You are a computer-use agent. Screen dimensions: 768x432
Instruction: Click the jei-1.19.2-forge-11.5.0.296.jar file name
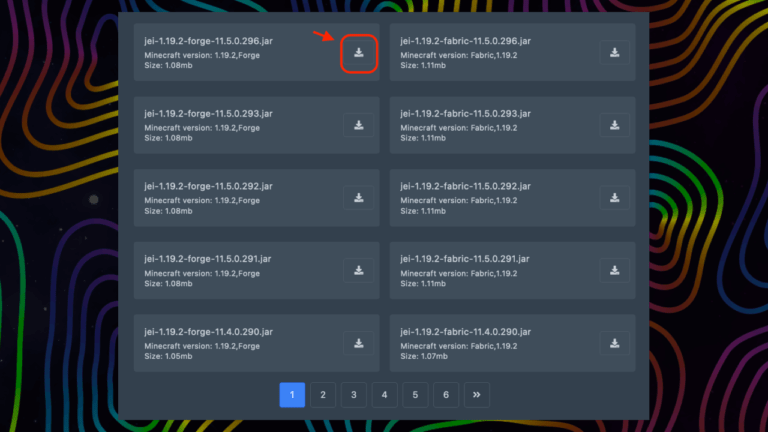[208, 41]
